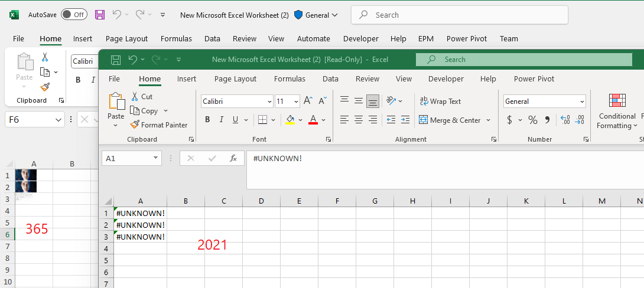644x288 pixels.
Task: Click Align Right icon
Action: coord(373,120)
